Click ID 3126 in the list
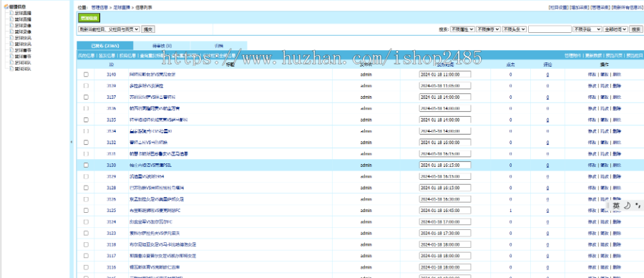 (112, 199)
